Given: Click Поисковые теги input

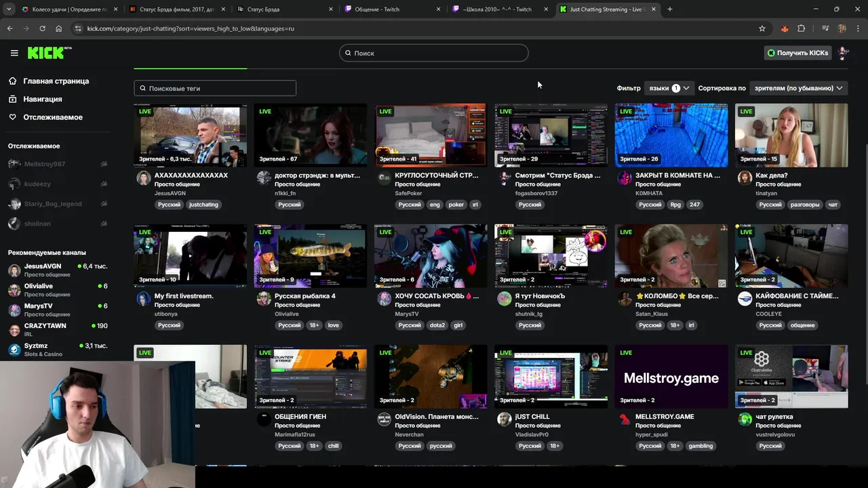Looking at the screenshot, I should pos(215,88).
